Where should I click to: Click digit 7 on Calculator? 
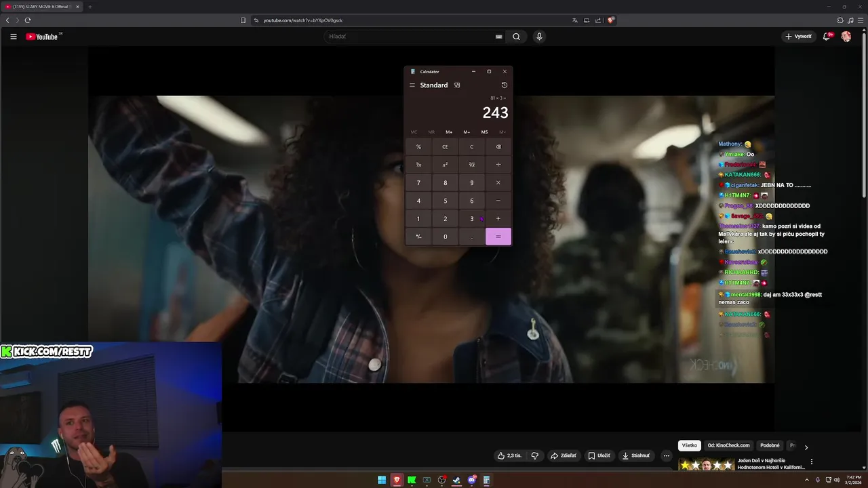pos(418,183)
